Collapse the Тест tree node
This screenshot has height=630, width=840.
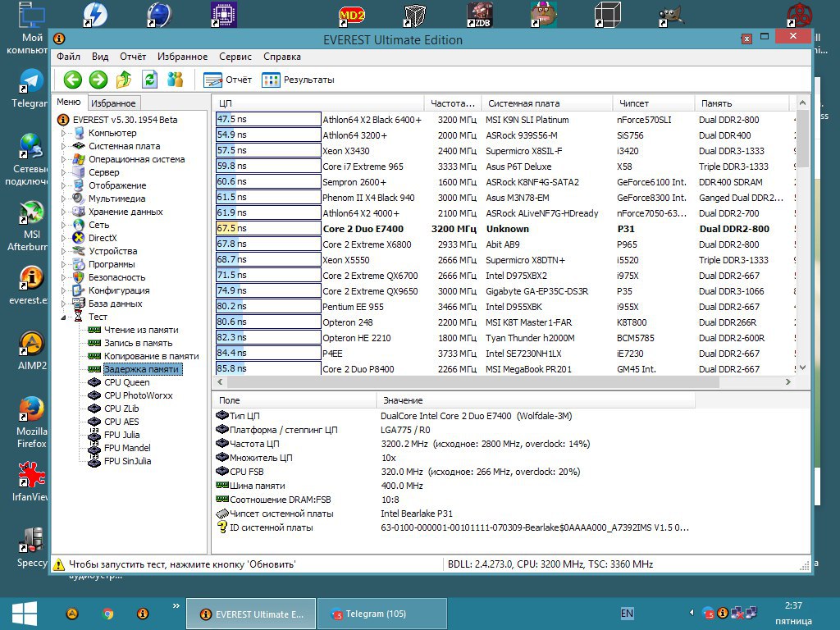coord(64,317)
